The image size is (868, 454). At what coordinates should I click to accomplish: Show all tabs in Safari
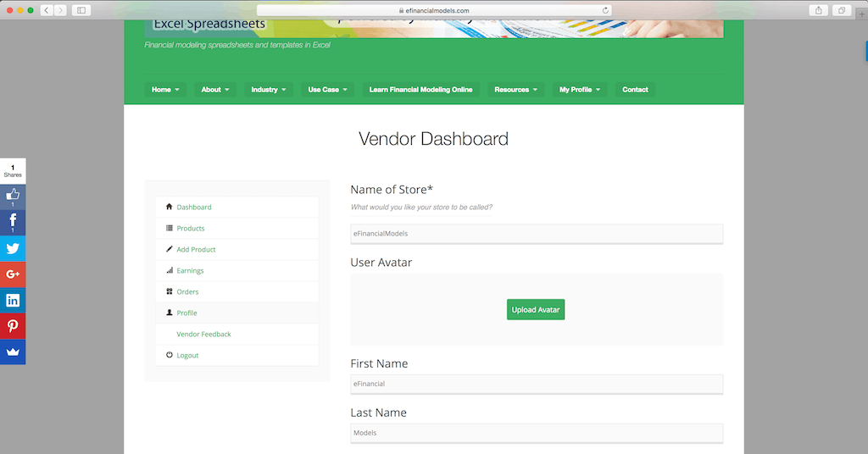(x=842, y=10)
